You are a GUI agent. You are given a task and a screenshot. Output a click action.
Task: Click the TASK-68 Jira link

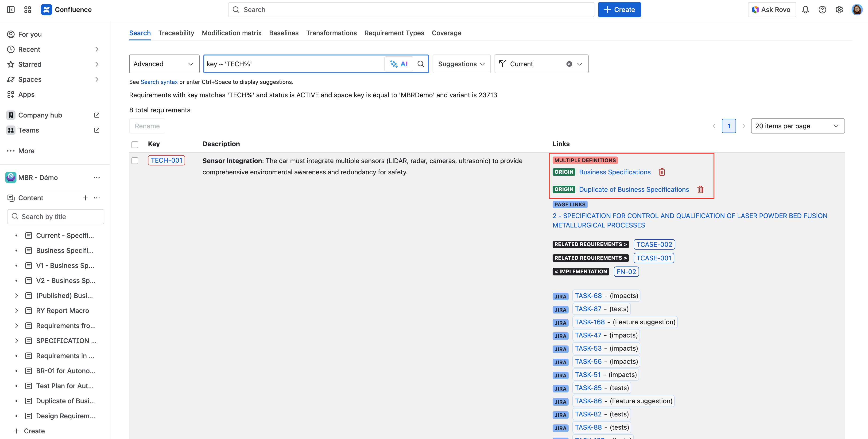coord(588,295)
